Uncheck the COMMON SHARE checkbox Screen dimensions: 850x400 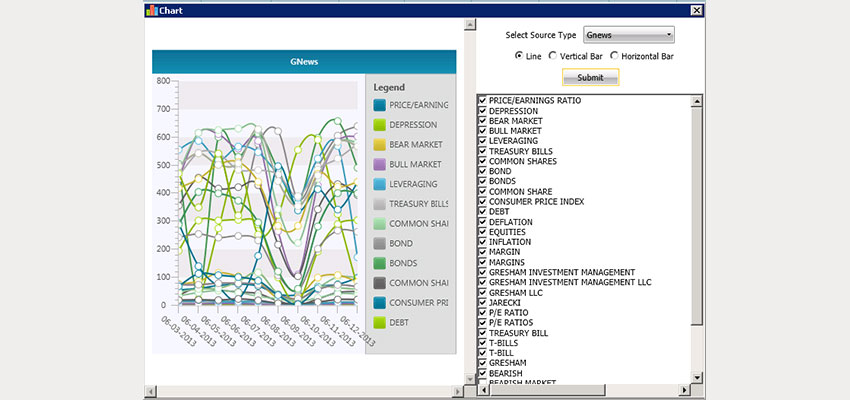(482, 192)
